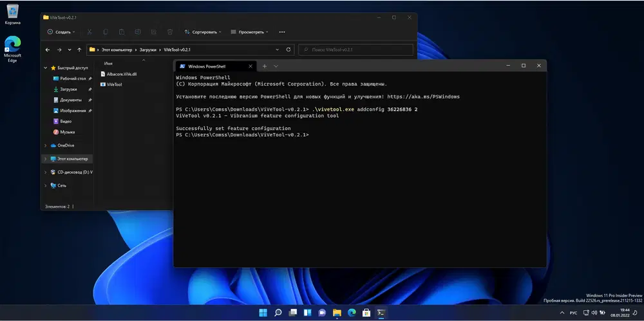
Task: Click inside the Explorer search field
Action: [x=355, y=50]
